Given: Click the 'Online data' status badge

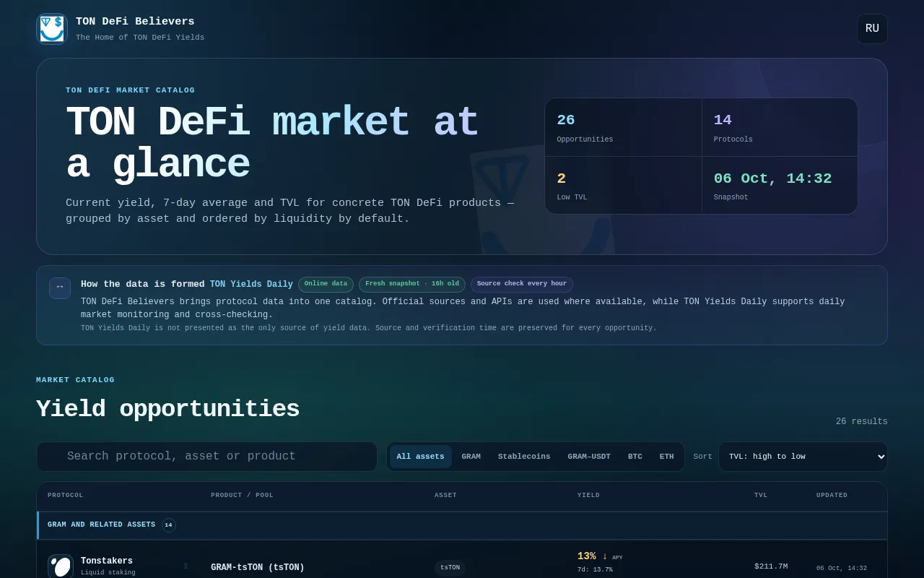Looking at the screenshot, I should tap(326, 285).
